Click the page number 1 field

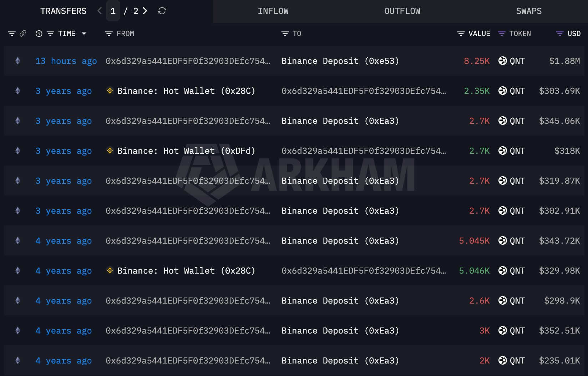(x=113, y=11)
